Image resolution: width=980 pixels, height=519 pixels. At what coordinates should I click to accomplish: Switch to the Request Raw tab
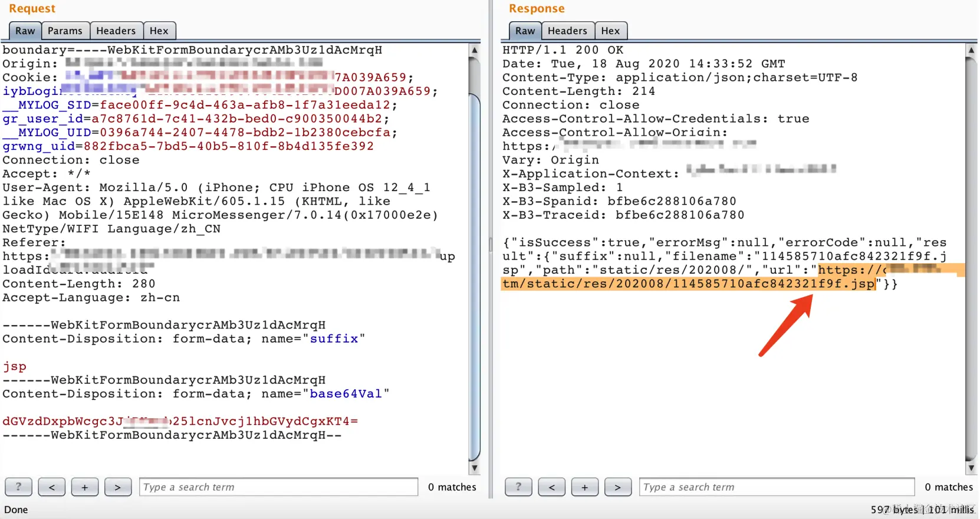(25, 31)
